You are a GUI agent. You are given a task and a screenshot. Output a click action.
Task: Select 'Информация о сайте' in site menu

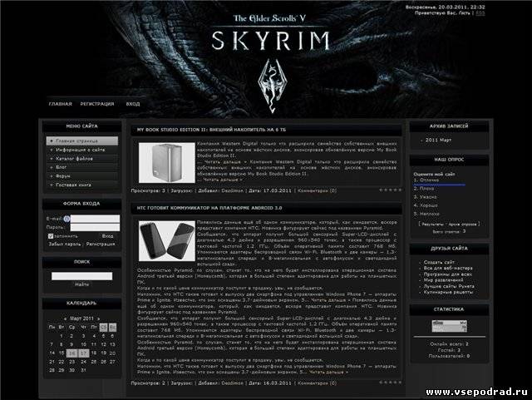point(82,150)
